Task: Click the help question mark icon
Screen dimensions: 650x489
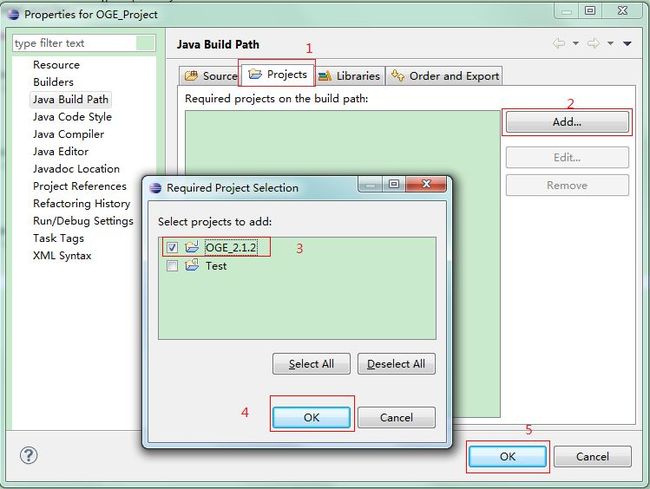Action: pyautogui.click(x=29, y=455)
